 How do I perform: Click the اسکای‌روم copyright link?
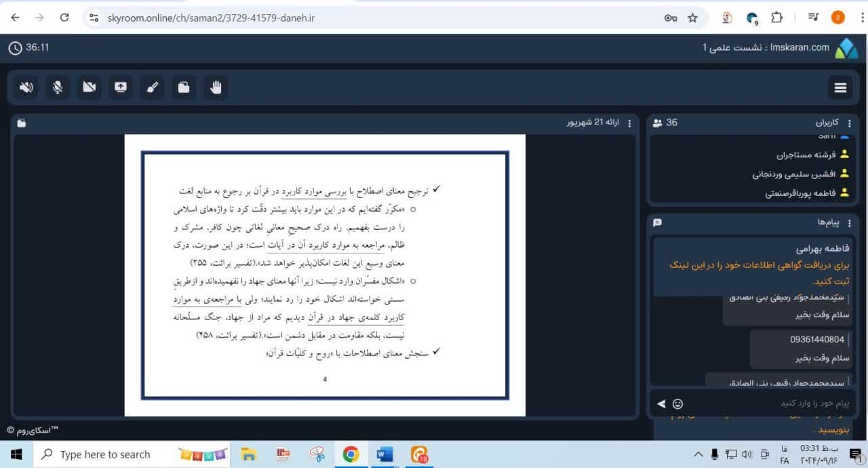33,430
